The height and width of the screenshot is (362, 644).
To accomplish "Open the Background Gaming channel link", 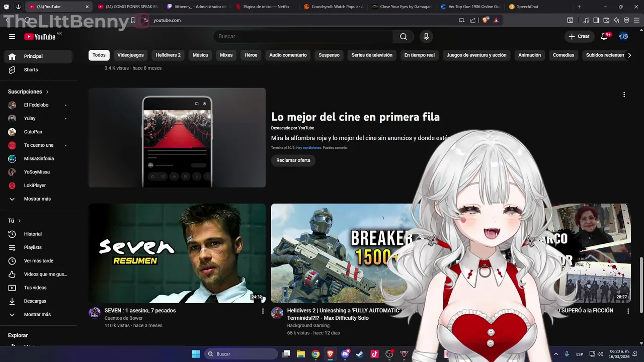I will (308, 326).
